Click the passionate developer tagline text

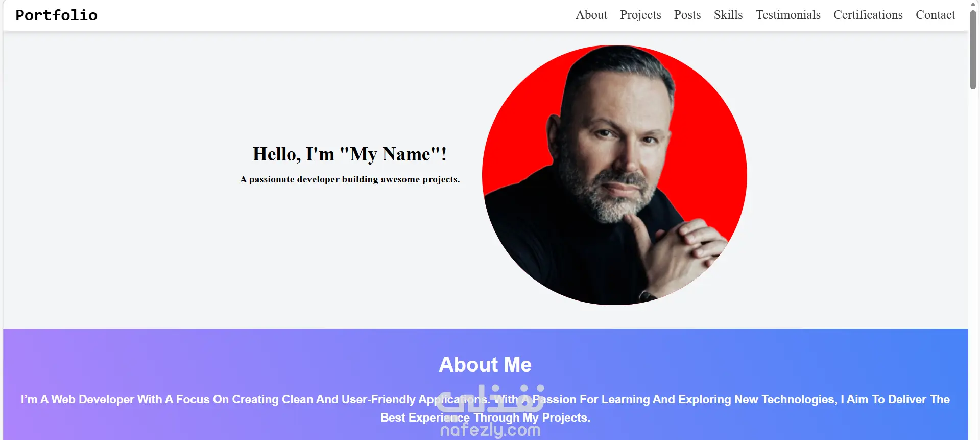(x=350, y=179)
